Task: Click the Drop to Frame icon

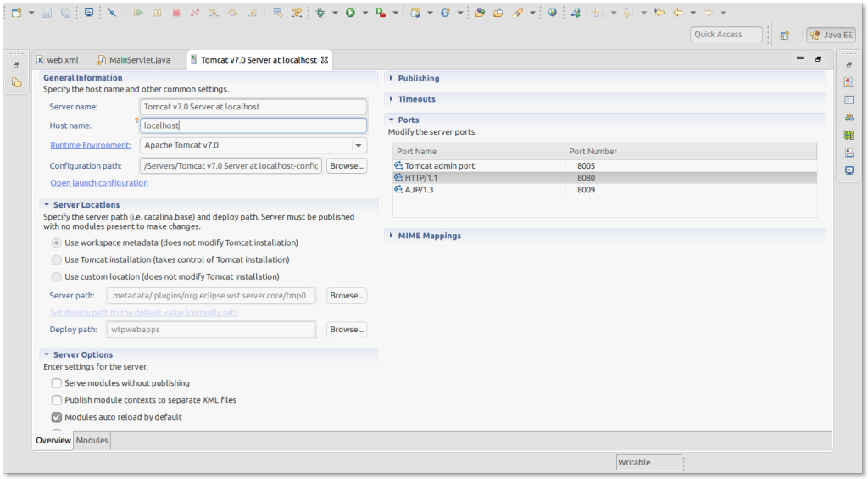Action: 278,13
